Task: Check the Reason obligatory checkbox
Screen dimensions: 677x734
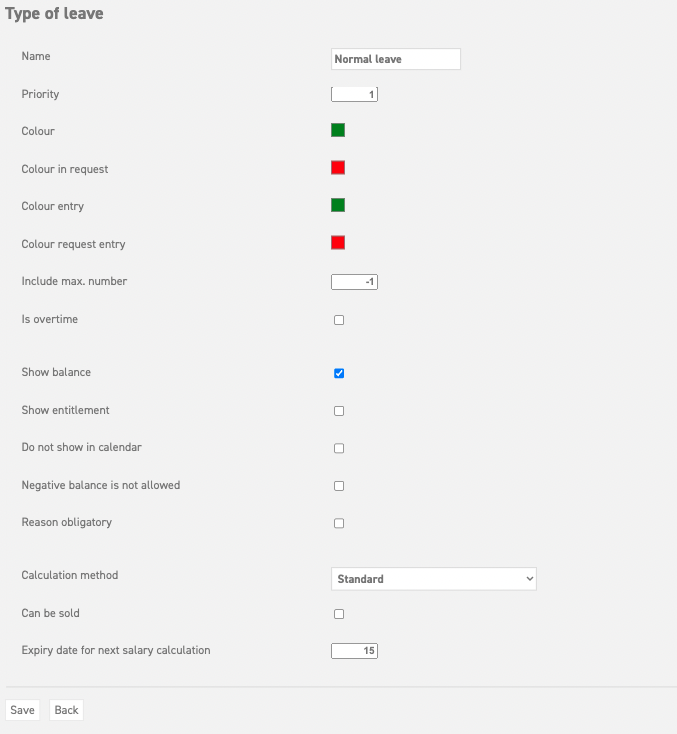Action: tap(339, 523)
